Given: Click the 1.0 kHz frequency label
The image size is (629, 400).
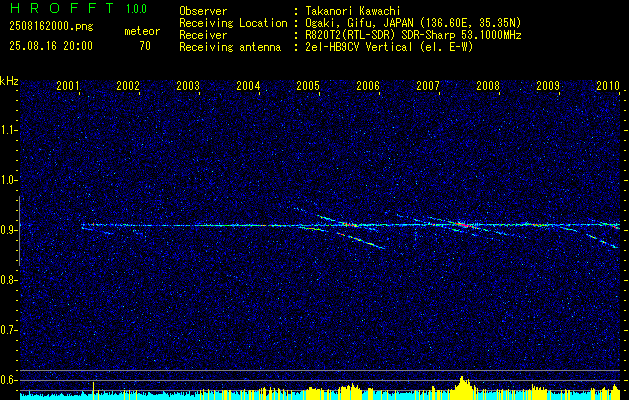Looking at the screenshot, I should pos(9,180).
